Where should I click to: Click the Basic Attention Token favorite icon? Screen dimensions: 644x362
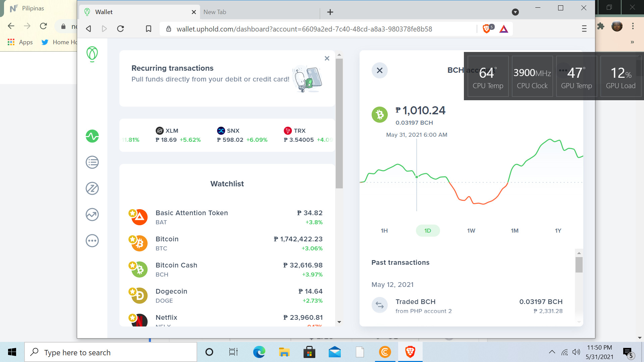(x=132, y=213)
